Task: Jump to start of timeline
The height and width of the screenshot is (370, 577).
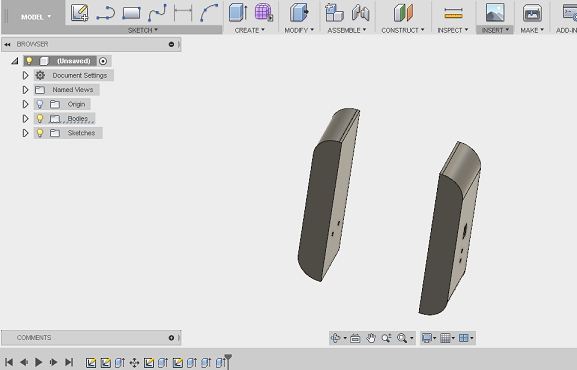Action: coord(9,362)
